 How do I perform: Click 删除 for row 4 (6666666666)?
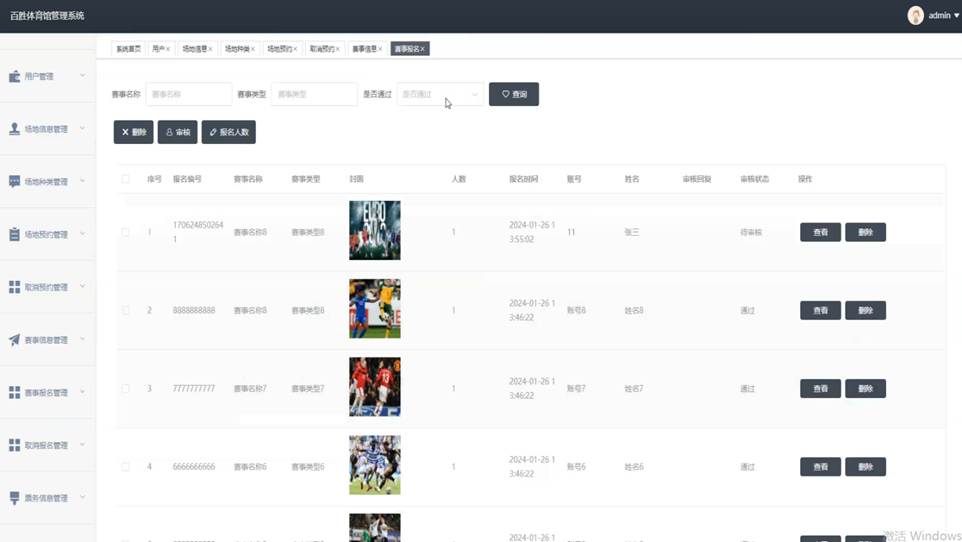tap(865, 467)
